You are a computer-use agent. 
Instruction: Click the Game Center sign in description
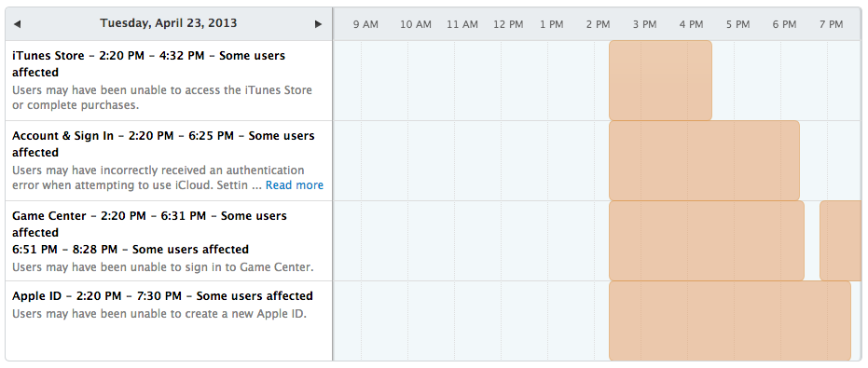pos(163,267)
